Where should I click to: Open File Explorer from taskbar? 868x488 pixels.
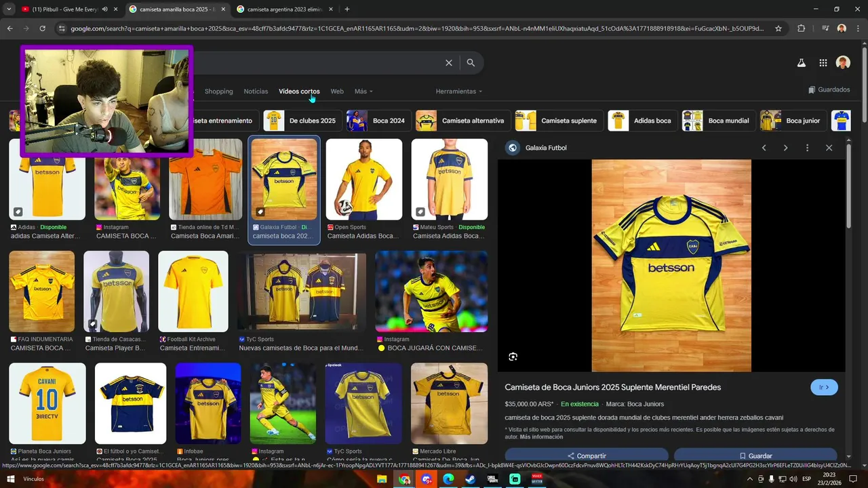pyautogui.click(x=382, y=479)
